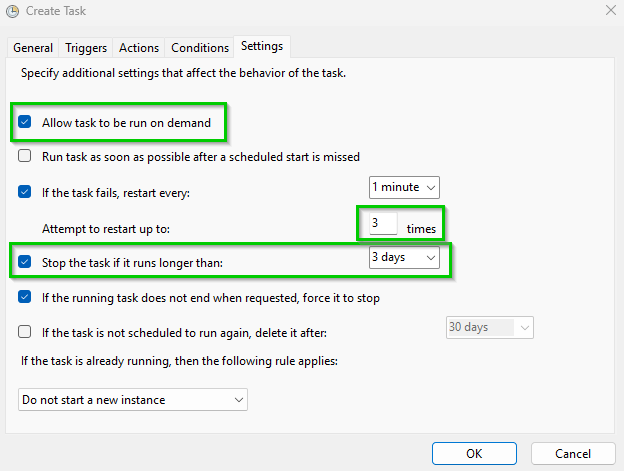
Task: Toggle 'If the task fails, restart every' checkbox
Action: pos(25,192)
